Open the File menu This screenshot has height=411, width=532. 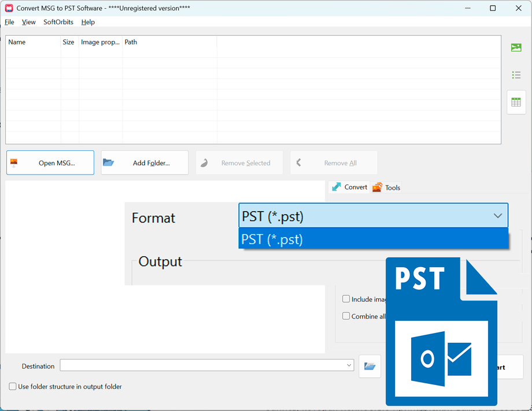pyautogui.click(x=9, y=22)
